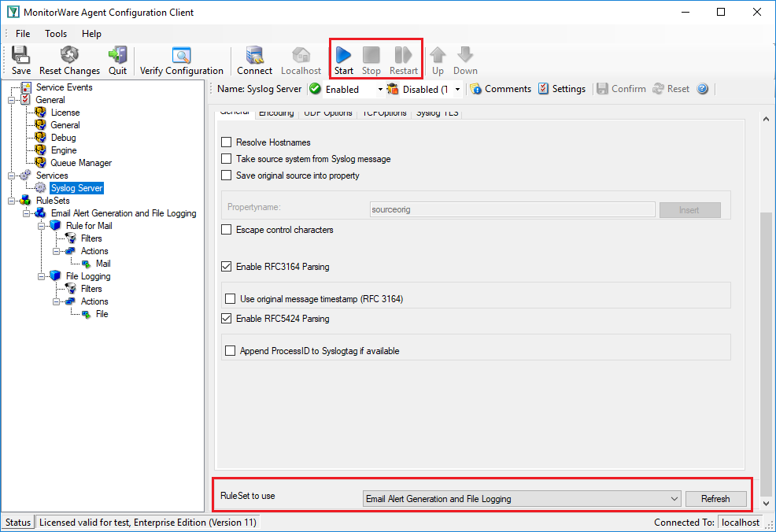Image resolution: width=776 pixels, height=532 pixels.
Task: Open the Tools menu
Action: (x=56, y=34)
